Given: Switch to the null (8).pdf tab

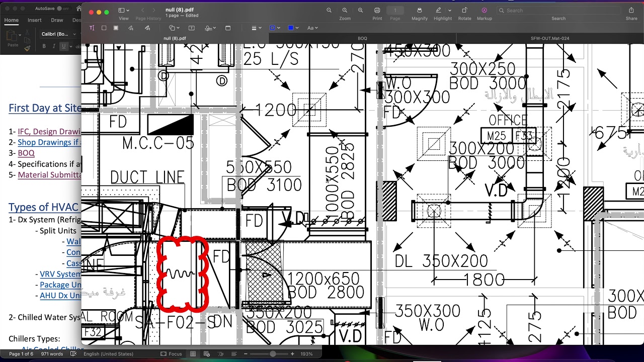Looking at the screenshot, I should (175, 38).
